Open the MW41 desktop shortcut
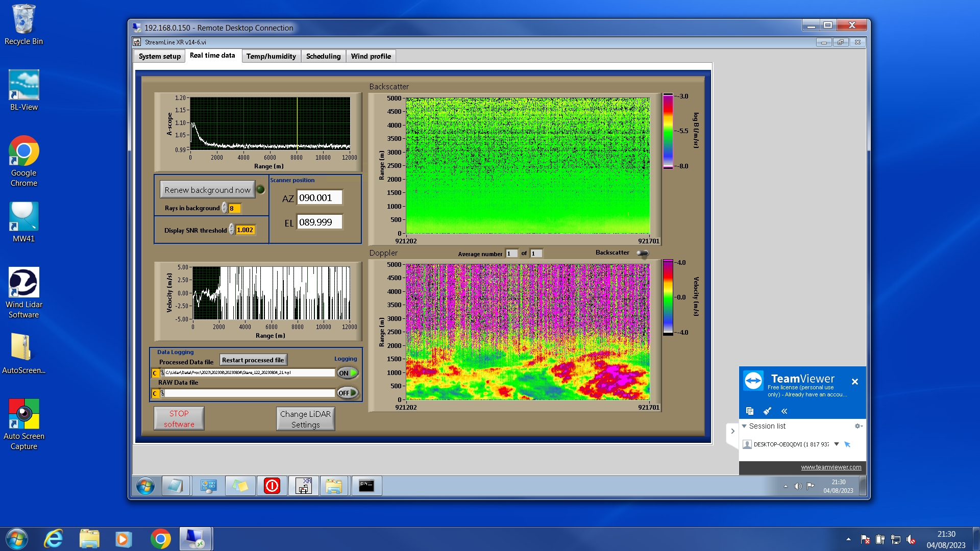 coord(23,222)
